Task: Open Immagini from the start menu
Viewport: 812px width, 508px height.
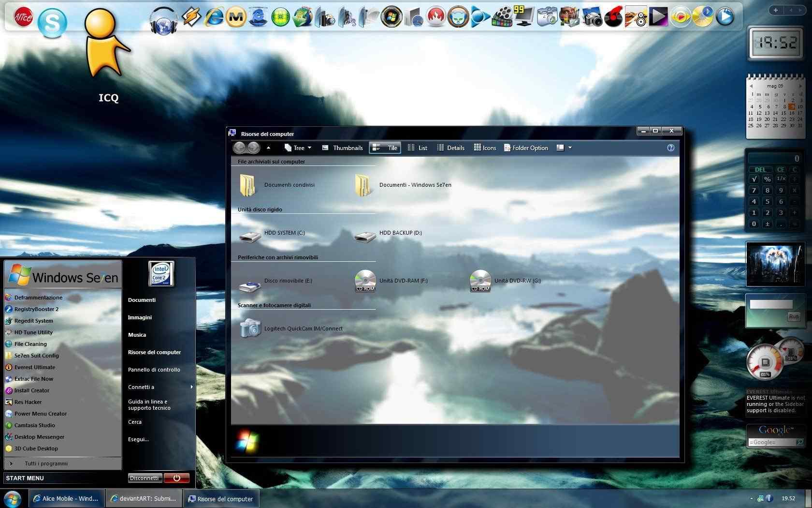Action: tap(140, 317)
